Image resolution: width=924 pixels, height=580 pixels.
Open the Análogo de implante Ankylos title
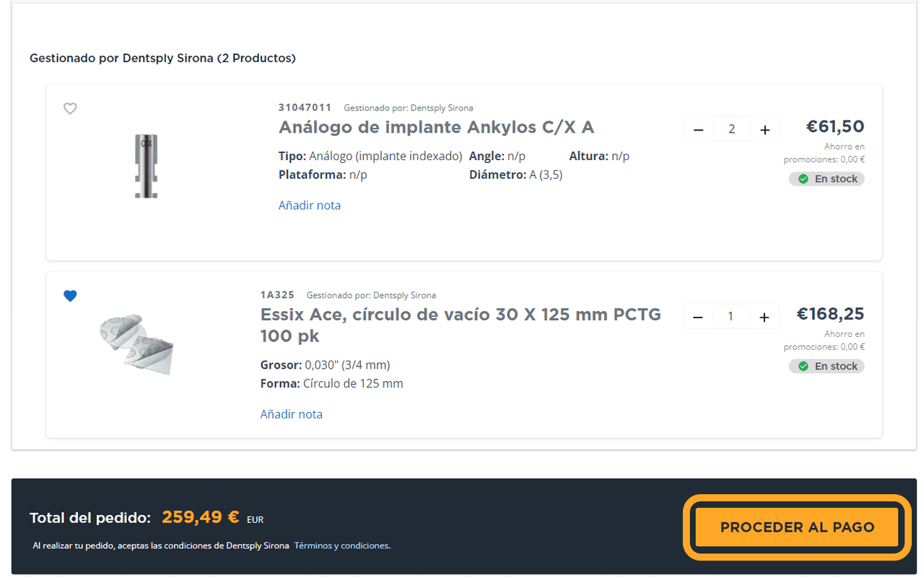[x=436, y=128]
